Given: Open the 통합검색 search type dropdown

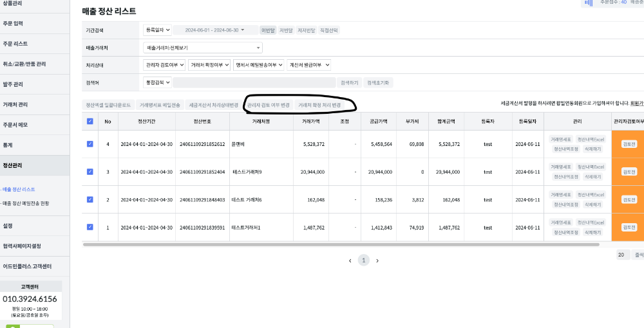Looking at the screenshot, I should 157,82.
